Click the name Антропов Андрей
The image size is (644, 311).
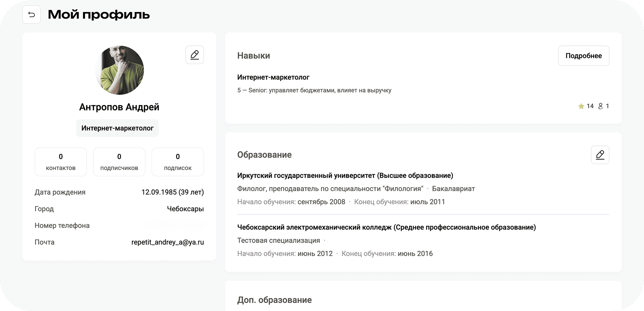pos(119,107)
